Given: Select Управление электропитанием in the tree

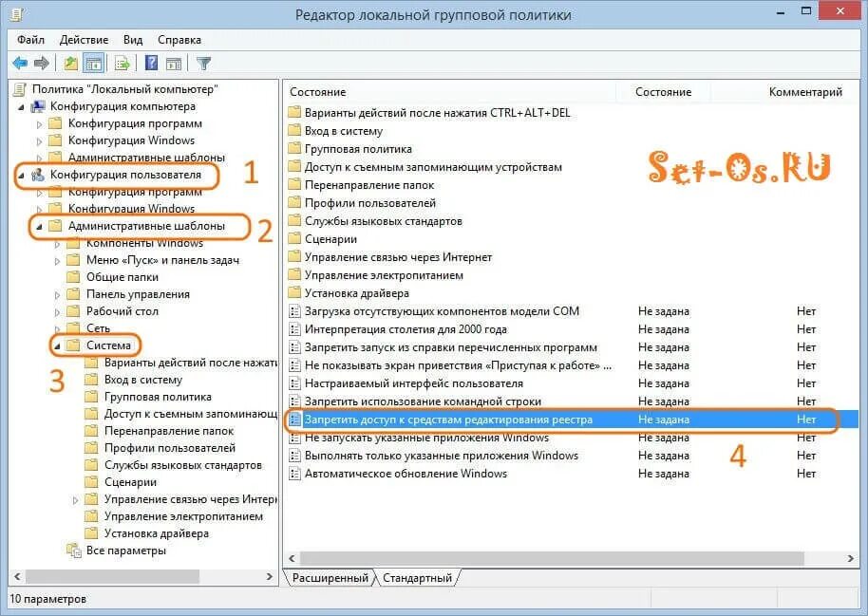Looking at the screenshot, I should pos(184,517).
